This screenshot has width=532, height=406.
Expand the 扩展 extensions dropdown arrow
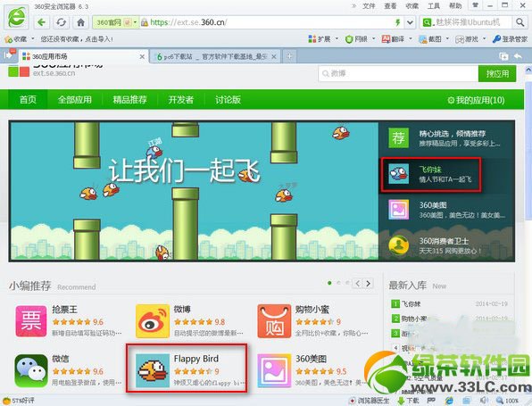(337, 38)
